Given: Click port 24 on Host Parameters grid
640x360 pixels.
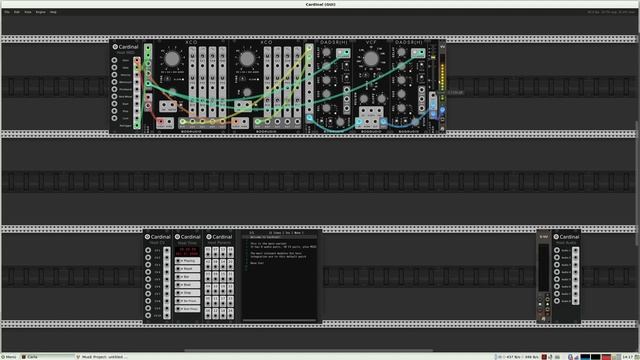Looking at the screenshot, I should click(231, 313).
